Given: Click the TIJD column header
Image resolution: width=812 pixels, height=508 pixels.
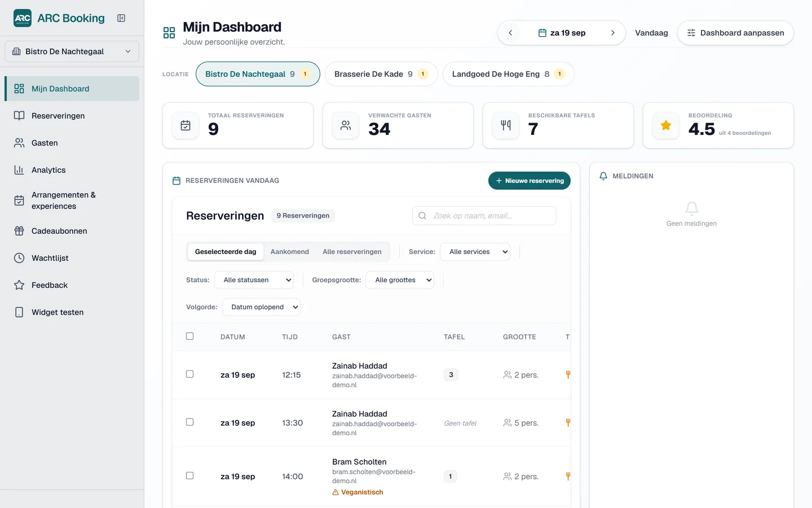Looking at the screenshot, I should click(x=290, y=337).
